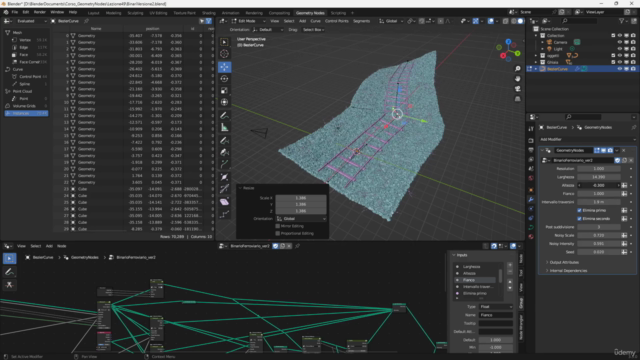The width and height of the screenshot is (640, 360).
Task: Activate the Rotate tool in viewport
Action: click(224, 79)
